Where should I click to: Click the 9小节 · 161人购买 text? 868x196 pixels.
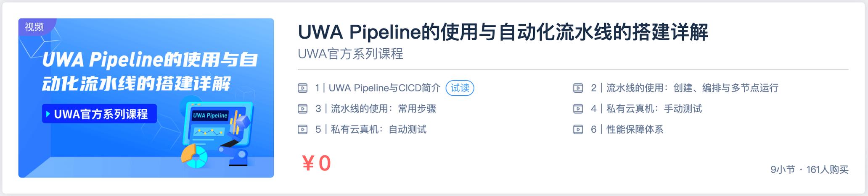click(809, 170)
